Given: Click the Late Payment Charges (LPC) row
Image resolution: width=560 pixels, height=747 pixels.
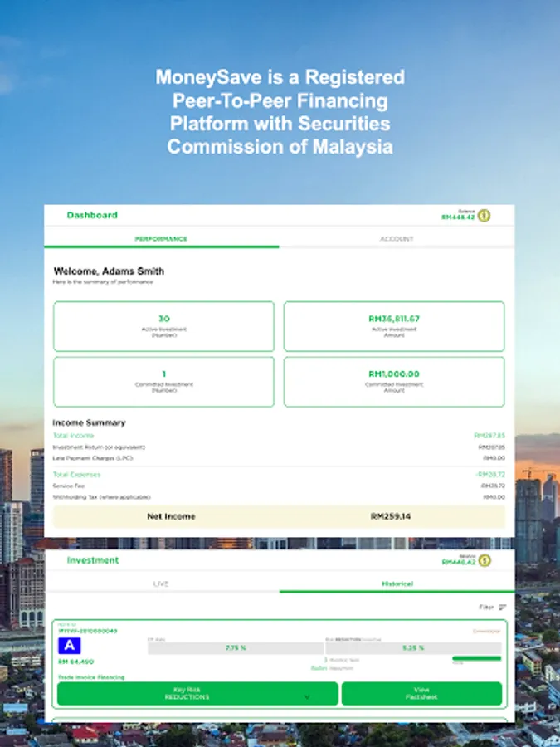Looking at the screenshot, I should [279, 458].
